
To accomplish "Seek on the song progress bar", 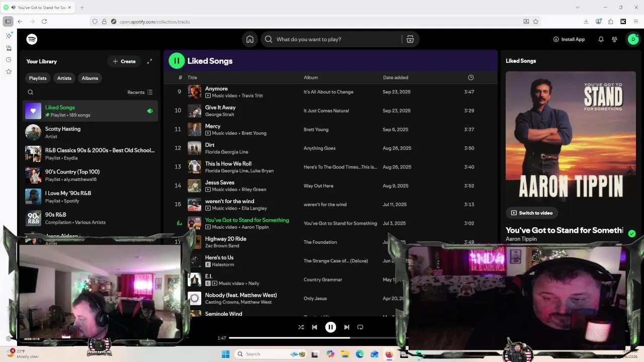I will click(312, 338).
